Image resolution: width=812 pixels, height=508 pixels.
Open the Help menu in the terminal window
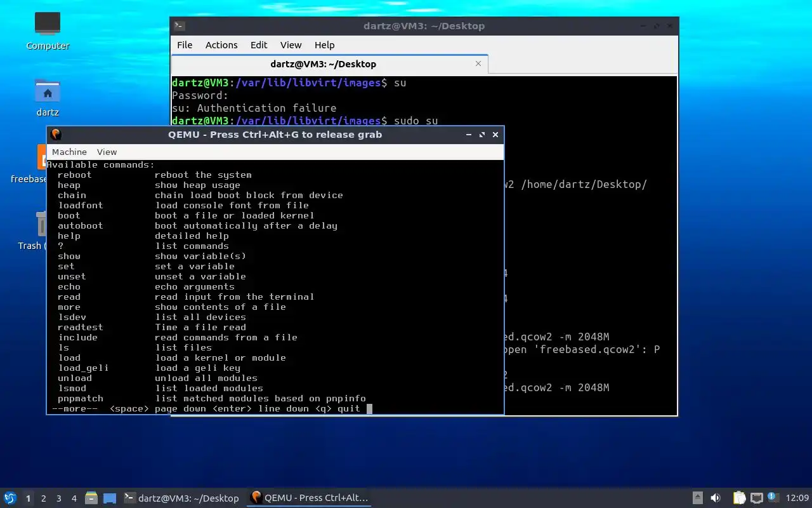point(324,45)
